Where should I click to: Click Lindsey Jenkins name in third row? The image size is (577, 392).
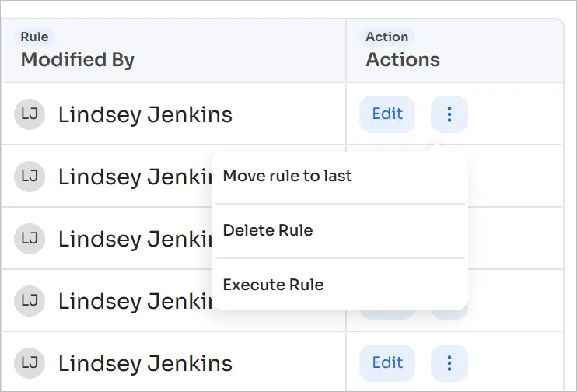pyautogui.click(x=135, y=239)
